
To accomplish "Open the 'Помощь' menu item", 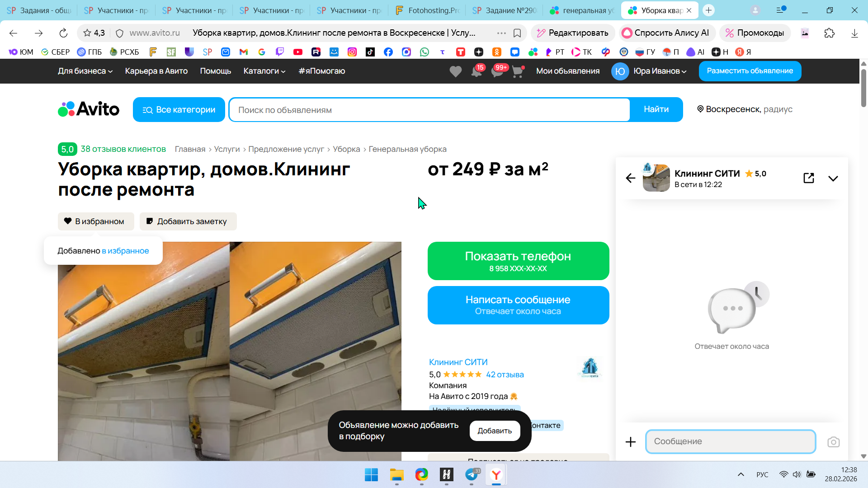I will point(215,71).
